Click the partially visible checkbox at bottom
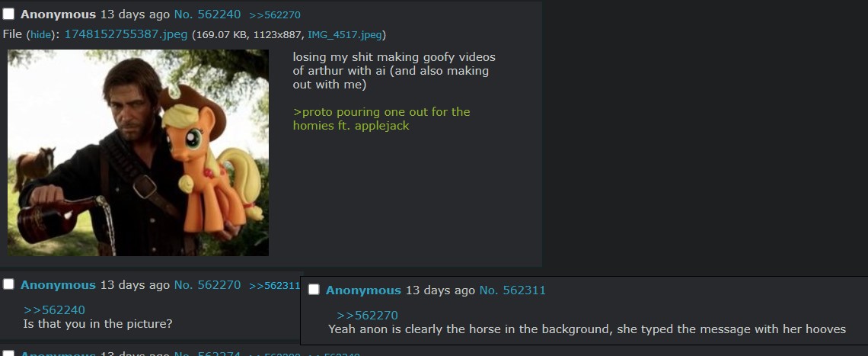 pyautogui.click(x=8, y=353)
